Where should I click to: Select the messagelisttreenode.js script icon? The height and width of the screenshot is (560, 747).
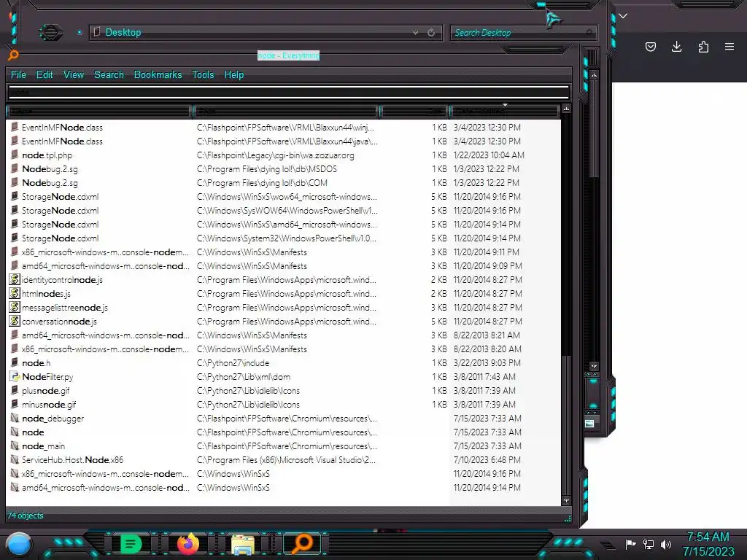pyautogui.click(x=15, y=307)
